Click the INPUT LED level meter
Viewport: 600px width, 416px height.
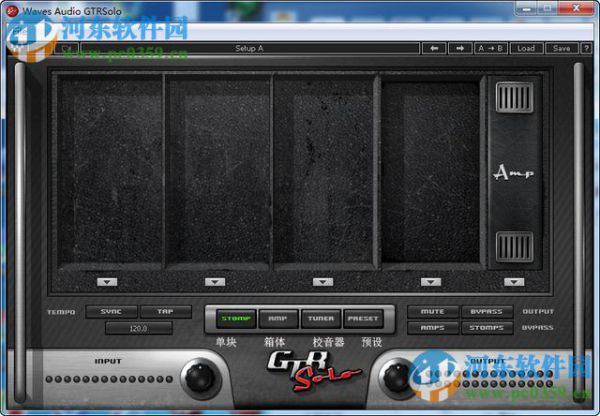109,379
